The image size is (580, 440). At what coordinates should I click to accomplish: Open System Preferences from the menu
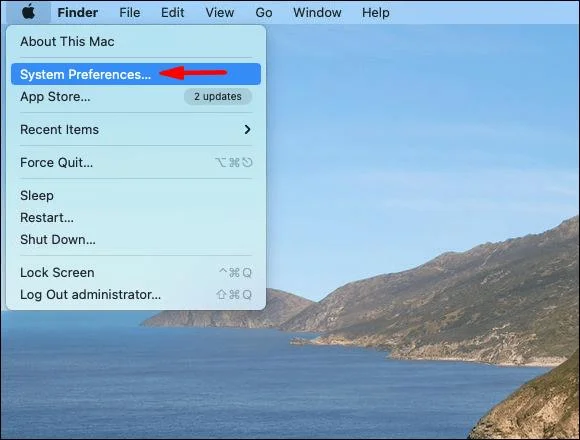tap(136, 74)
